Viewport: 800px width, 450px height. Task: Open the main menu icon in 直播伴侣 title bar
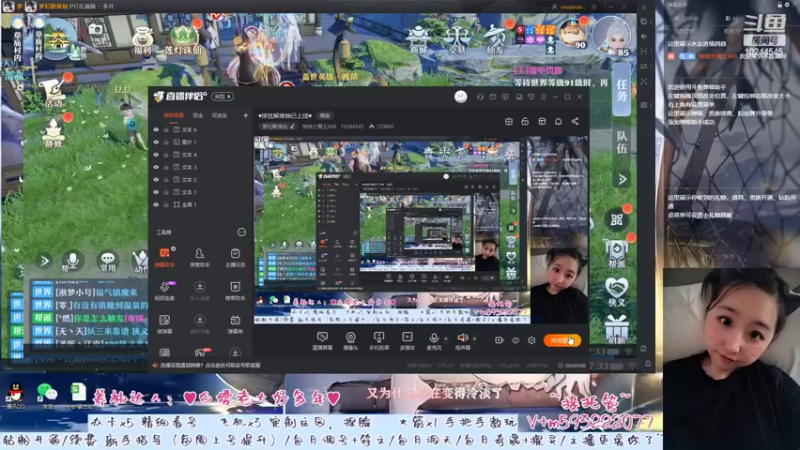[543, 96]
